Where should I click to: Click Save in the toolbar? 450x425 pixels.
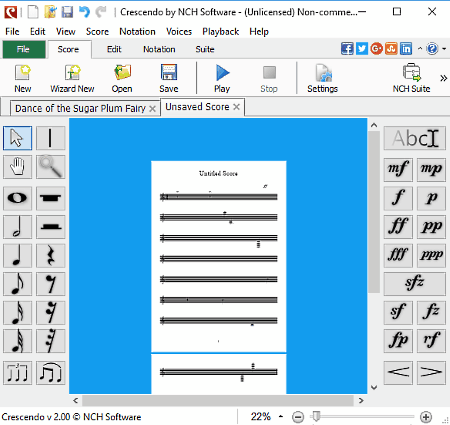point(169,79)
